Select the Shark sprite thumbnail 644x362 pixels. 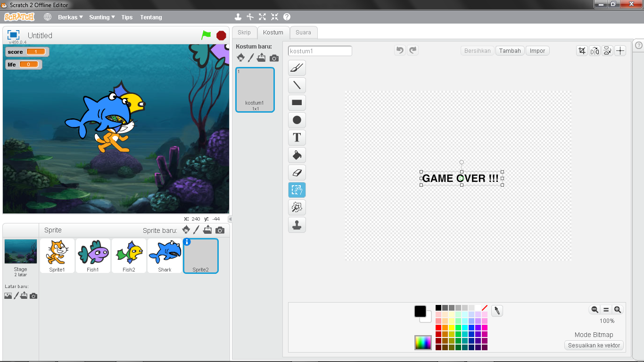point(165,255)
